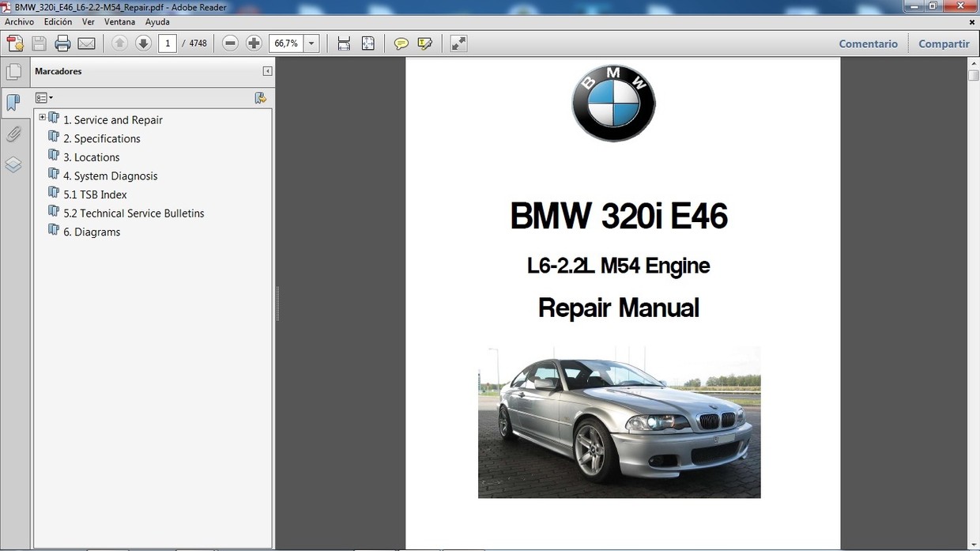Click the page number input field
The height and width of the screenshot is (551, 980).
click(x=167, y=43)
